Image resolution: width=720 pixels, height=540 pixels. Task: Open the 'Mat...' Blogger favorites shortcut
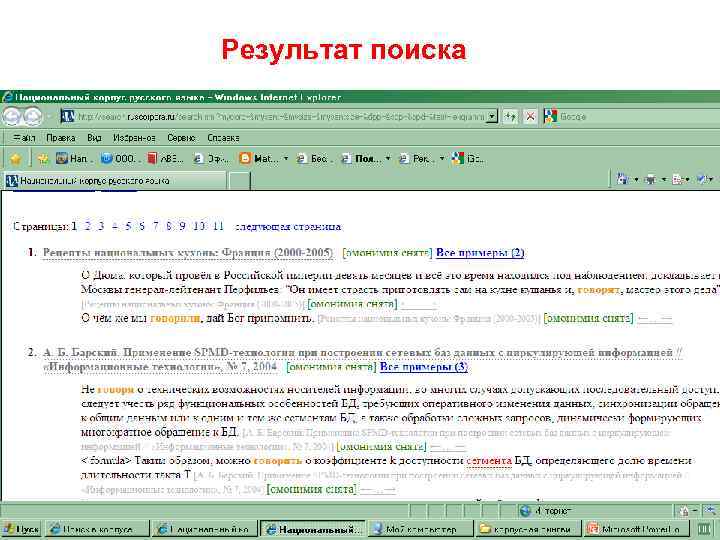pyautogui.click(x=258, y=159)
